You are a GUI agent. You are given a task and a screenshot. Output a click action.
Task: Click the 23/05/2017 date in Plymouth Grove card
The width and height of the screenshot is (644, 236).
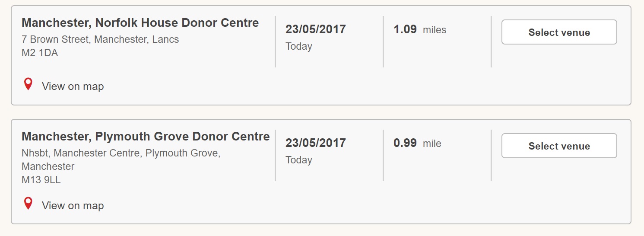tap(316, 143)
